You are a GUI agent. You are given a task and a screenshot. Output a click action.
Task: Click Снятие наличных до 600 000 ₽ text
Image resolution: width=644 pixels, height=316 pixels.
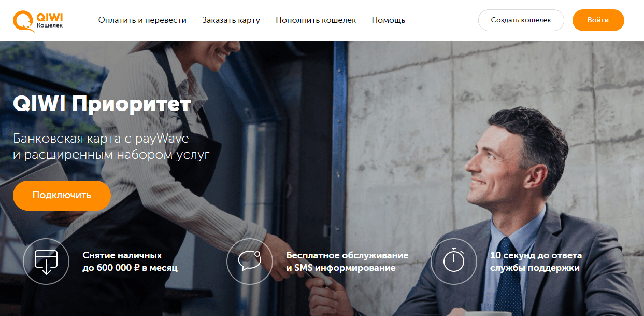click(x=130, y=262)
